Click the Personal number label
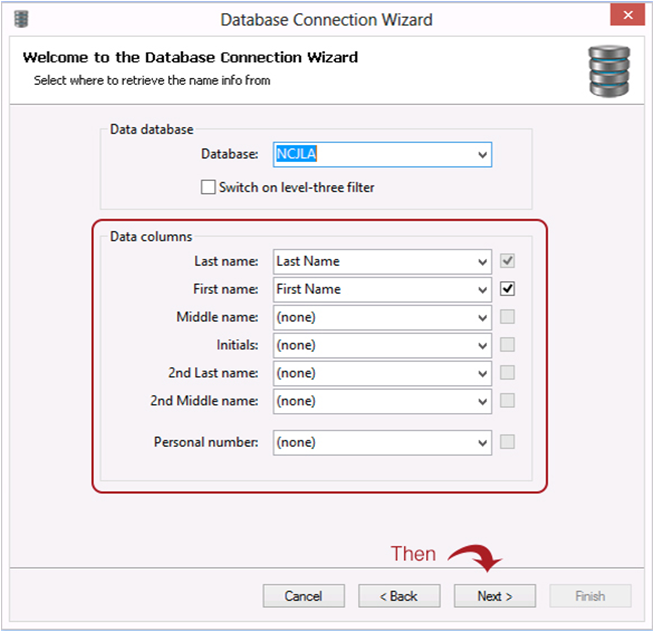Image resolution: width=658 pixels, height=634 pixels. coord(207,445)
